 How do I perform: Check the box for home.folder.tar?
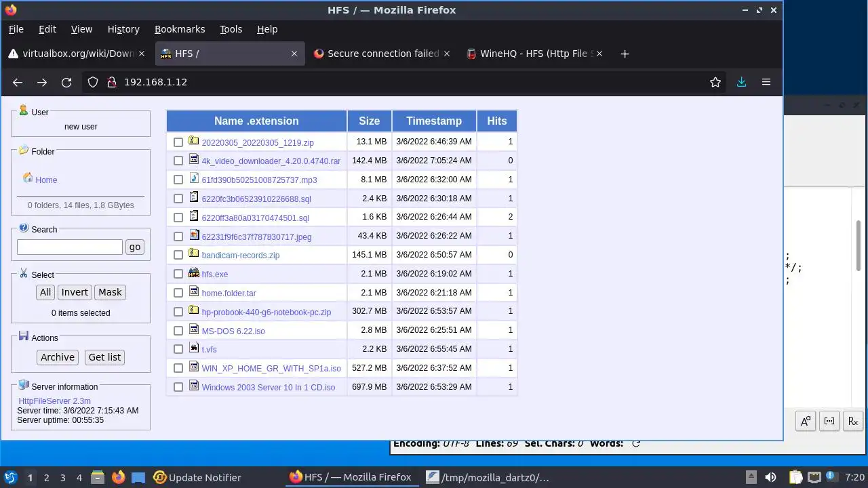(x=178, y=293)
